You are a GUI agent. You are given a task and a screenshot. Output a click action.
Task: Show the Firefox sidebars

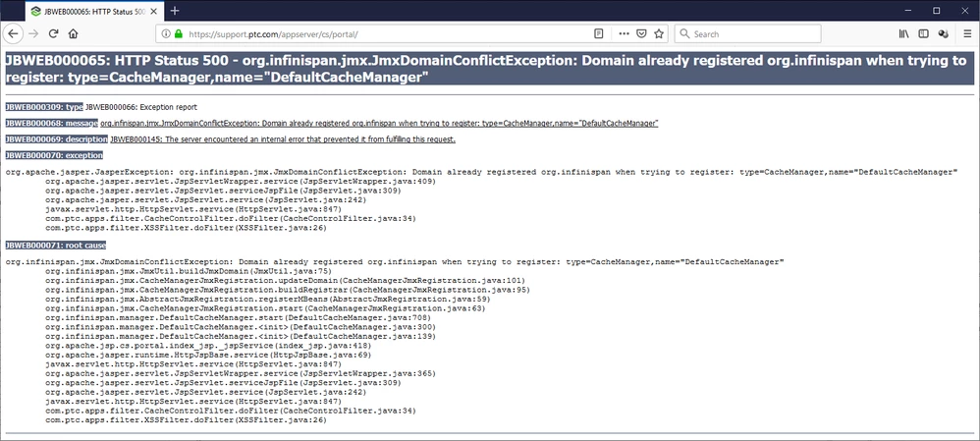923,33
